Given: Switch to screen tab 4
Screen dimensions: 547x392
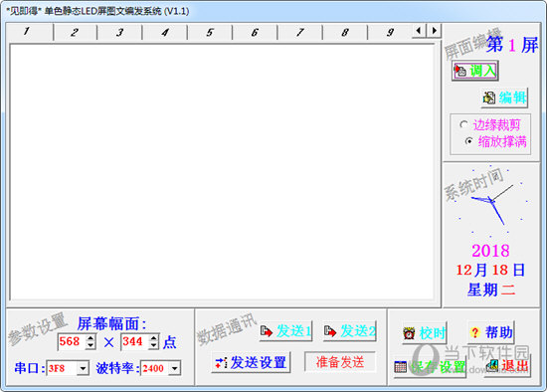Looking at the screenshot, I should pos(165,33).
